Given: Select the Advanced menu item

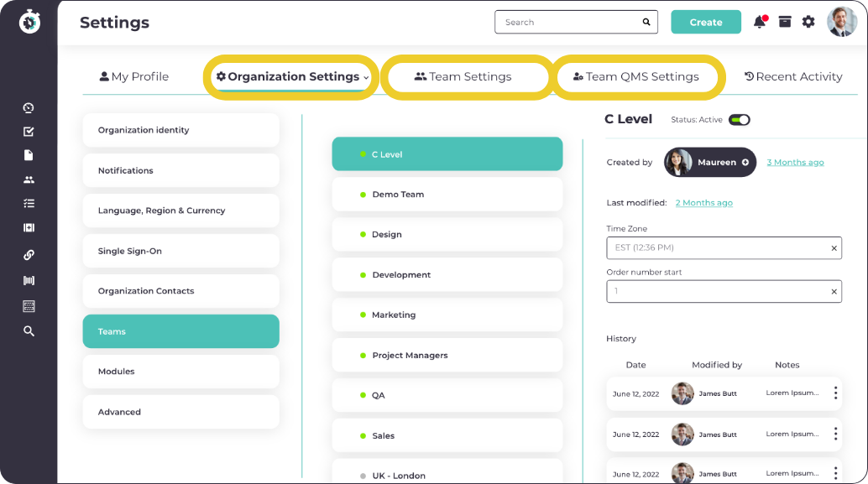Looking at the screenshot, I should (x=181, y=412).
